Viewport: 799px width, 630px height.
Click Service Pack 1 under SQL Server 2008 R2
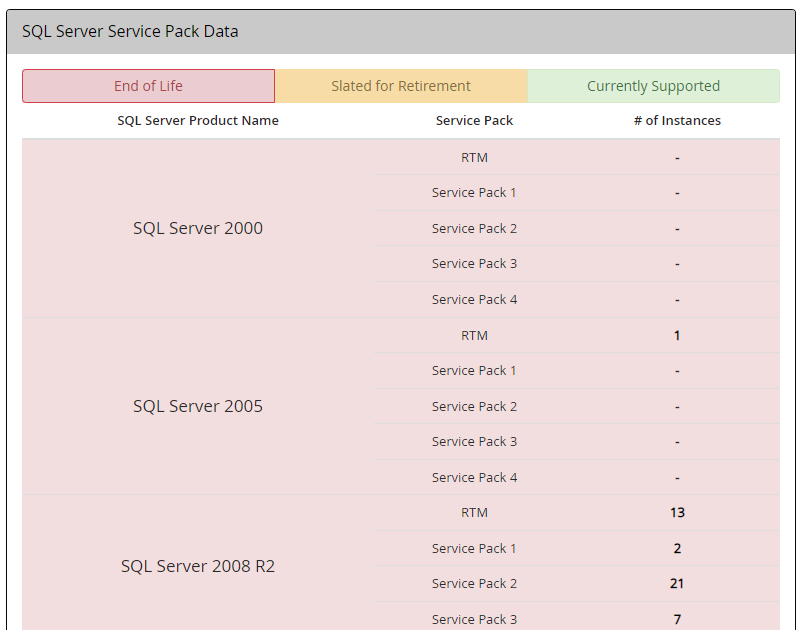click(x=474, y=548)
